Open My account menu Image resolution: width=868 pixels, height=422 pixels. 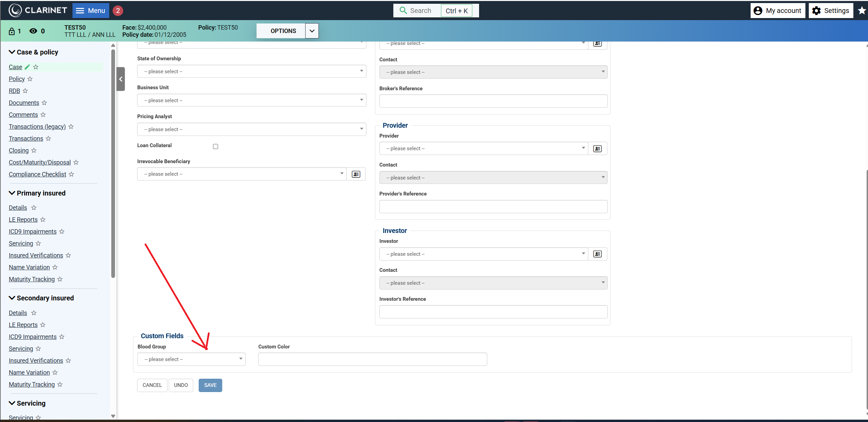point(777,11)
